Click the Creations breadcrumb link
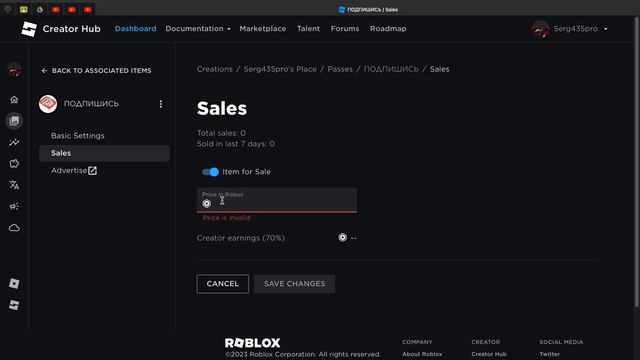 click(215, 69)
